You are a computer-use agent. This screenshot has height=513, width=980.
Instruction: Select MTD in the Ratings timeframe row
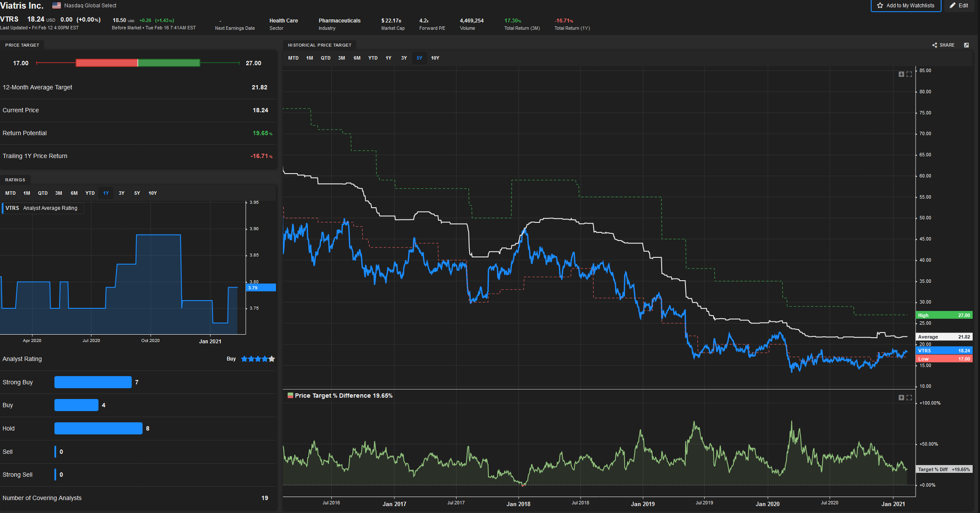click(x=10, y=193)
